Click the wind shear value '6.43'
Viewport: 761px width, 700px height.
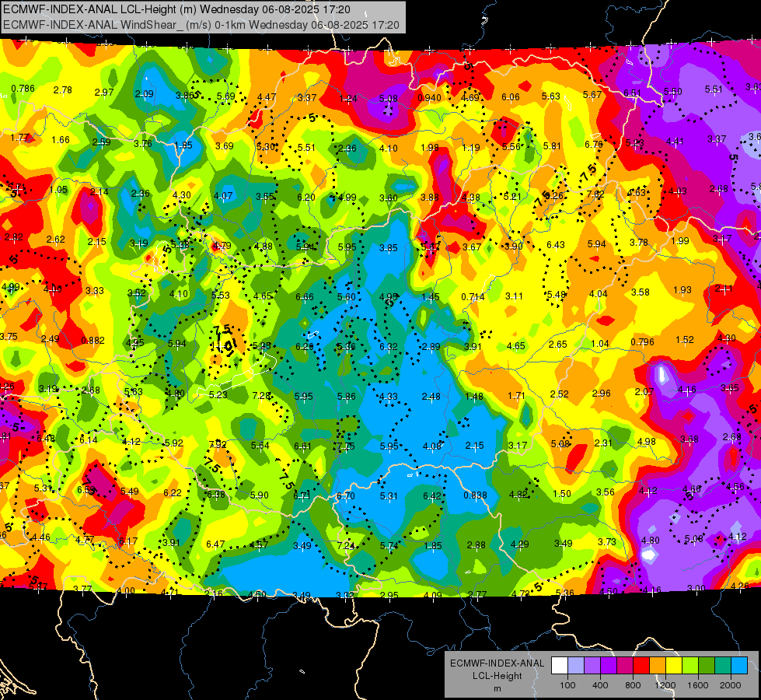[556, 245]
